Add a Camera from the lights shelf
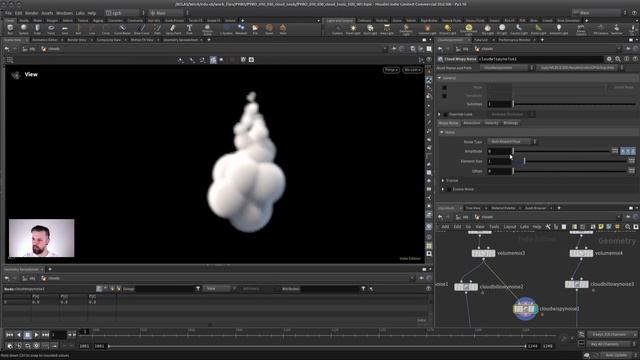Image resolution: width=640 pixels, height=360 pixels. 337,29
